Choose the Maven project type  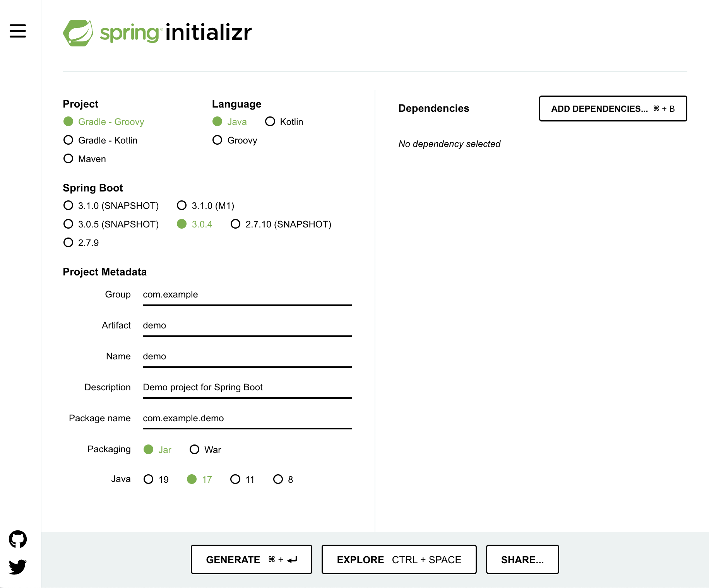84,159
